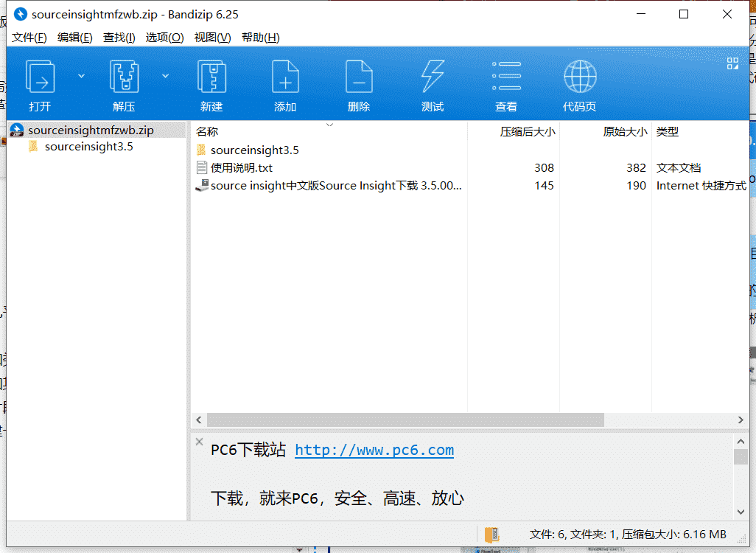Click the compressed size value 145
This screenshot has height=553, width=756.
click(544, 186)
